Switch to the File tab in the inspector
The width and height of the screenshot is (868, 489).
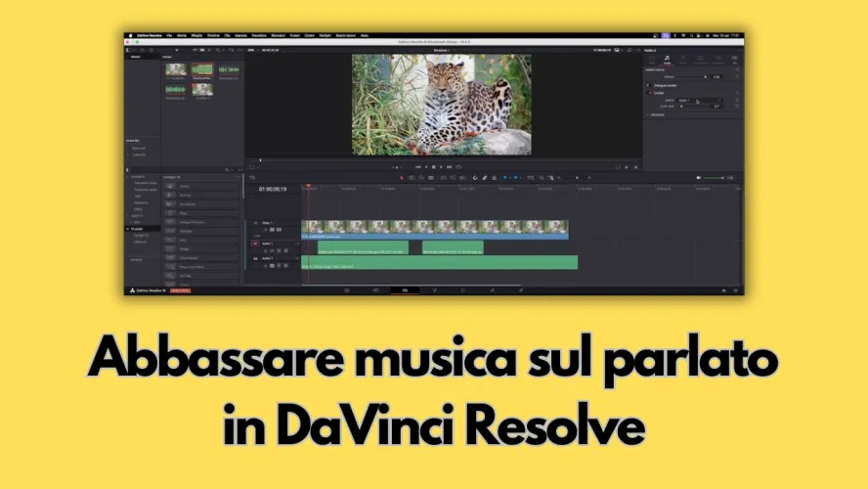(735, 60)
